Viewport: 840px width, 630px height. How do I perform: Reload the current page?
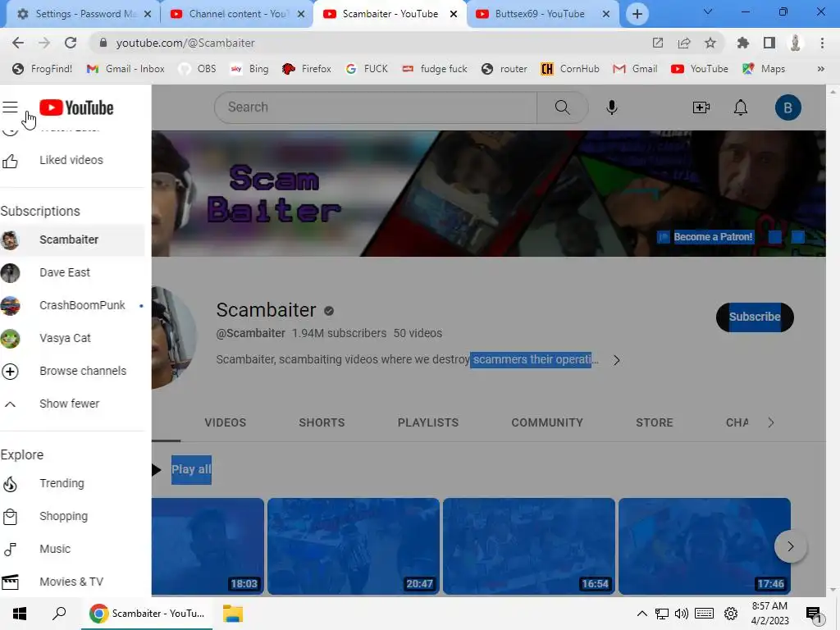coord(71,43)
